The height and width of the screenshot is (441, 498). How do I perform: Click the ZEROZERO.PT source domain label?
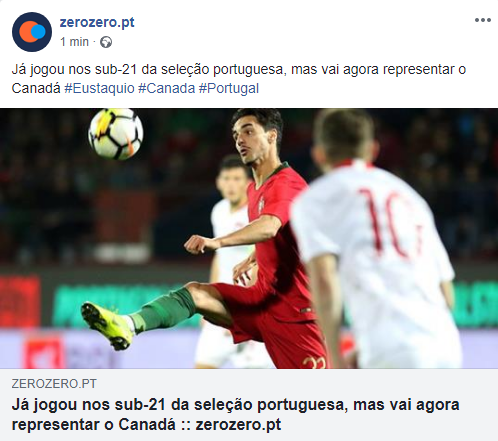[x=54, y=384]
